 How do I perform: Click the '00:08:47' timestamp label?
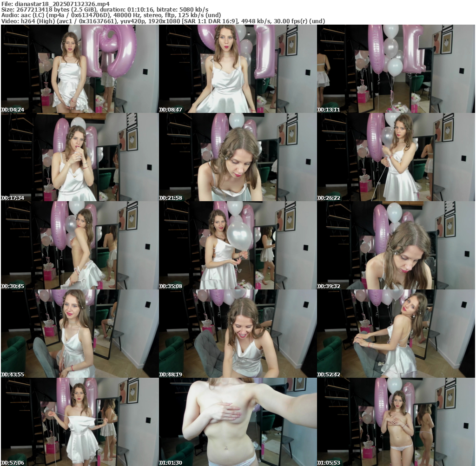point(171,110)
